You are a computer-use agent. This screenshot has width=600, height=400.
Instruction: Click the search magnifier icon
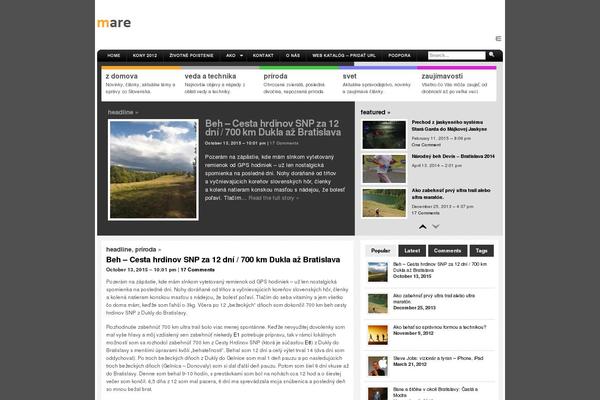[491, 55]
